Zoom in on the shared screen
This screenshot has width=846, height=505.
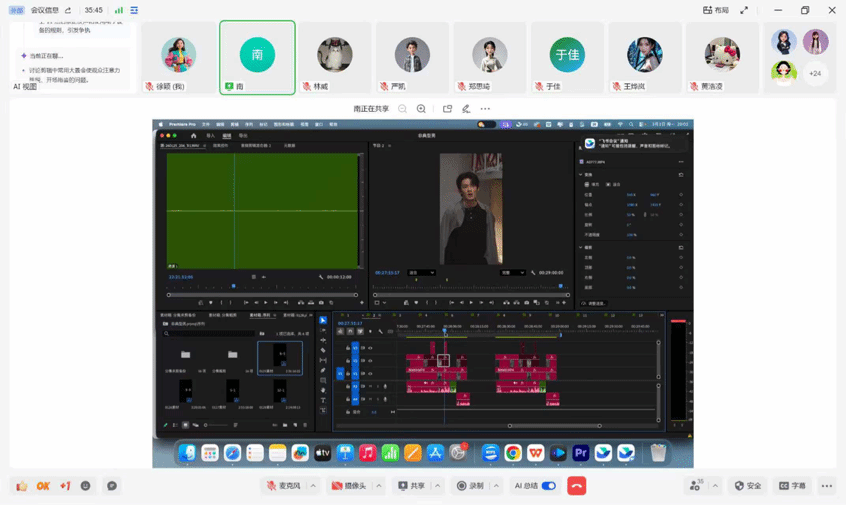tap(421, 109)
